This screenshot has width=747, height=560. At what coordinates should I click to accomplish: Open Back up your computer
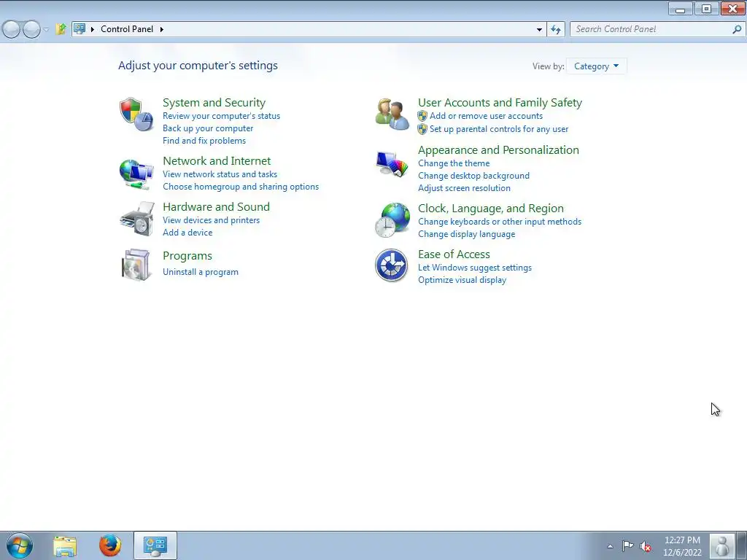[x=208, y=128]
